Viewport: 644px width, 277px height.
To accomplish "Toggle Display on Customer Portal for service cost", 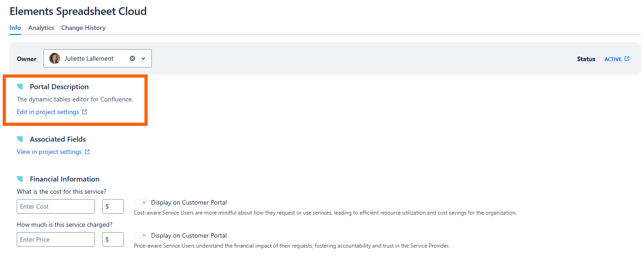I will 141,203.
